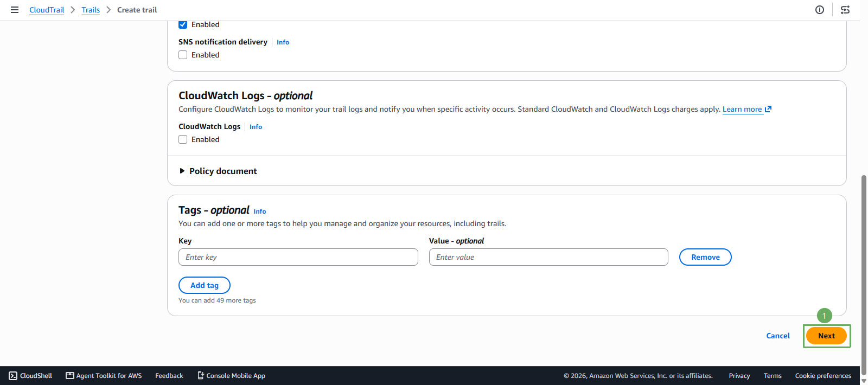Open Info link for SNS notification delivery

tap(283, 42)
